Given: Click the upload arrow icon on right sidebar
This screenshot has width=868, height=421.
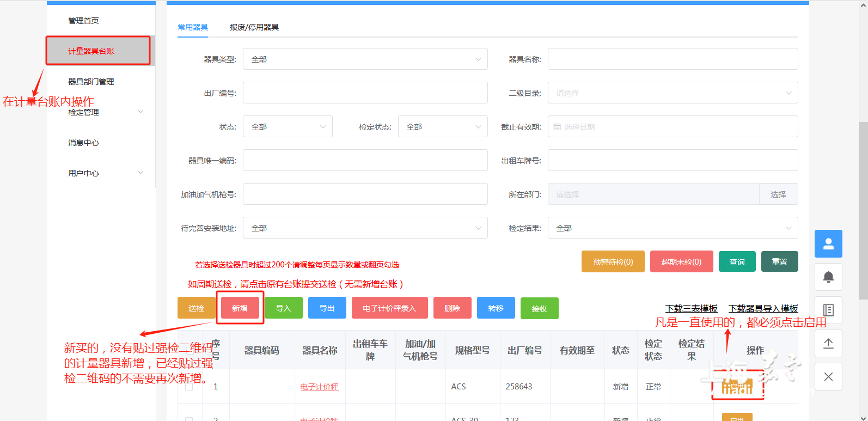Looking at the screenshot, I should (x=828, y=343).
